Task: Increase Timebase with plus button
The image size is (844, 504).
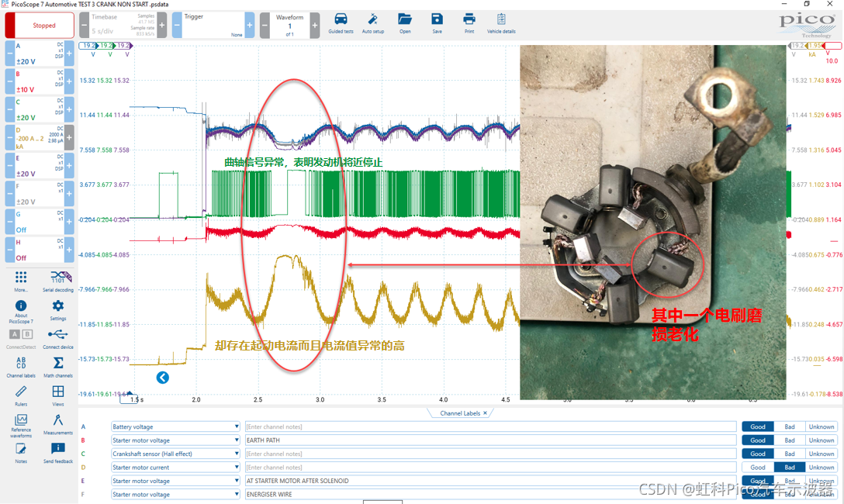Action: click(x=162, y=26)
